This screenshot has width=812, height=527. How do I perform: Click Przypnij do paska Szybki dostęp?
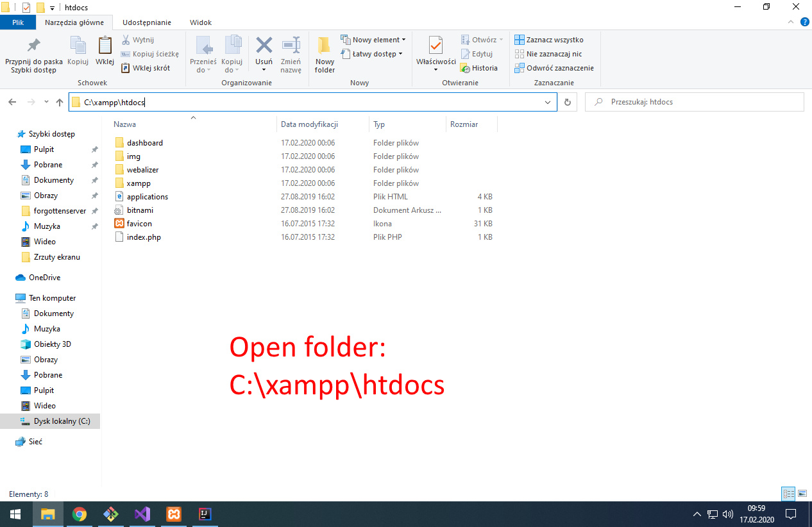click(x=33, y=53)
